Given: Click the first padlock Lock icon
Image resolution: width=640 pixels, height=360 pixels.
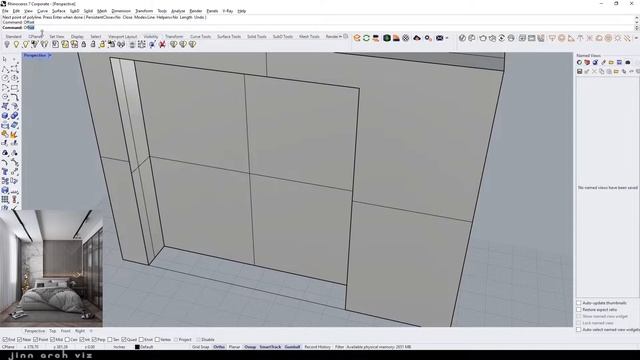Looking at the screenshot, I should coord(84,44).
